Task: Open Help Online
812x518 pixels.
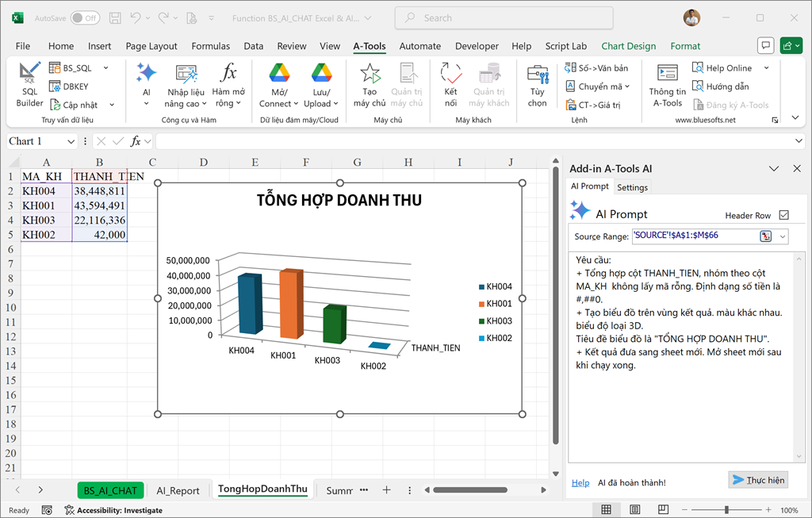Action: [722, 68]
